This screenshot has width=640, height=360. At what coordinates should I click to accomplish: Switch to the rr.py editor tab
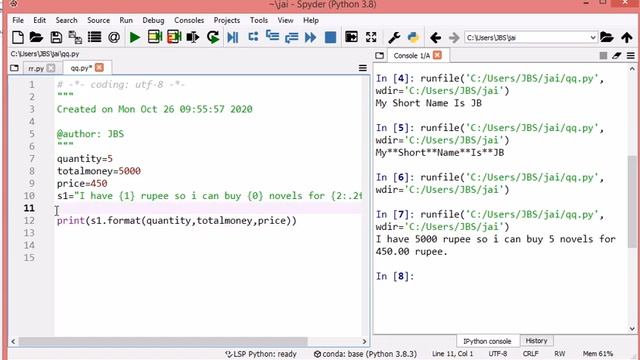click(x=36, y=68)
